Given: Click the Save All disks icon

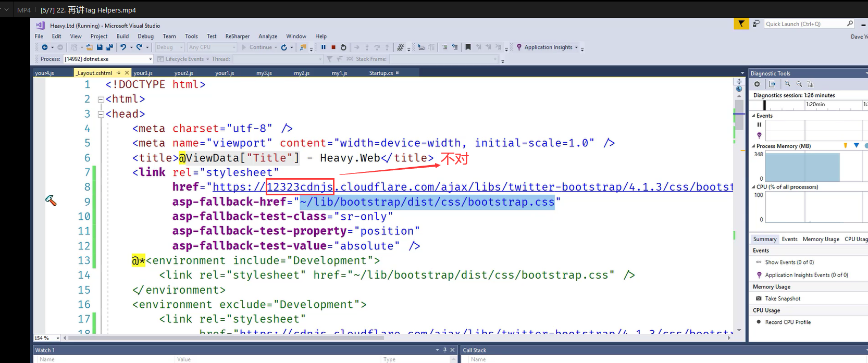Looking at the screenshot, I should pos(109,47).
